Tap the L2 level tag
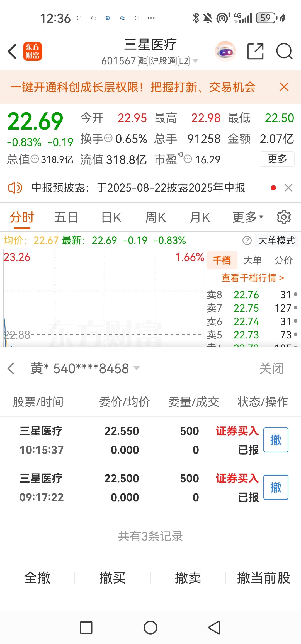The height and width of the screenshot is (644, 301). click(x=184, y=61)
